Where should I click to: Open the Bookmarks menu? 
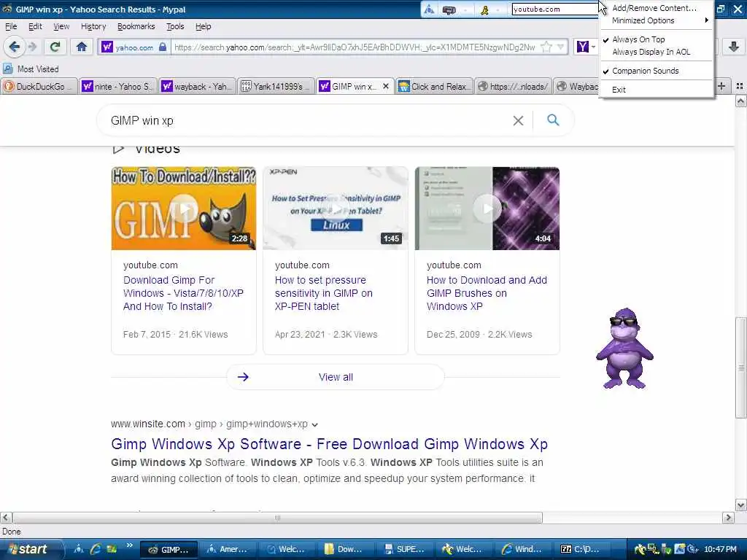[x=136, y=26]
